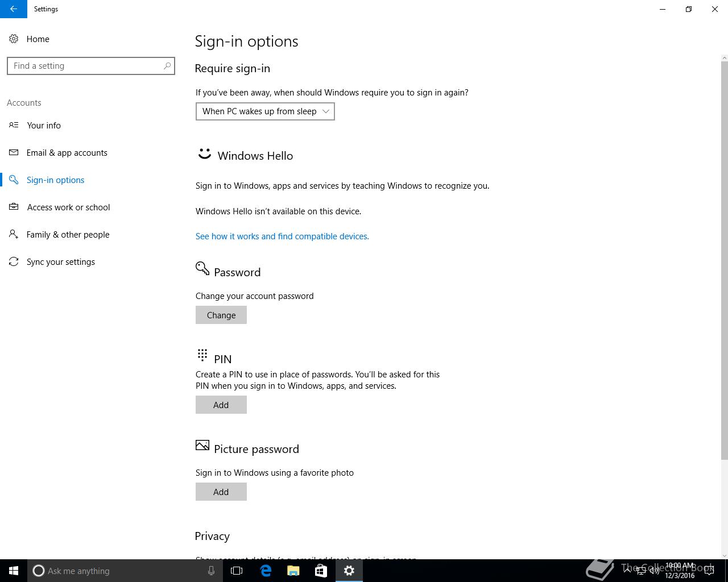The height and width of the screenshot is (582, 728).
Task: Click the back arrow in Settings title bar
Action: pyautogui.click(x=13, y=9)
